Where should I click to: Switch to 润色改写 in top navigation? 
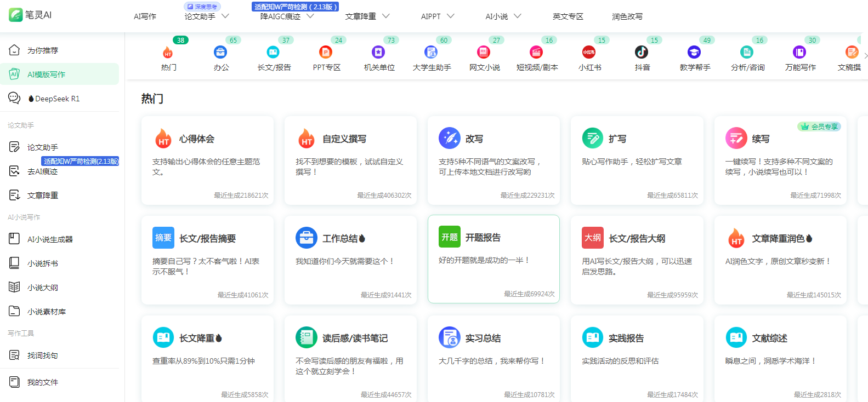[627, 16]
